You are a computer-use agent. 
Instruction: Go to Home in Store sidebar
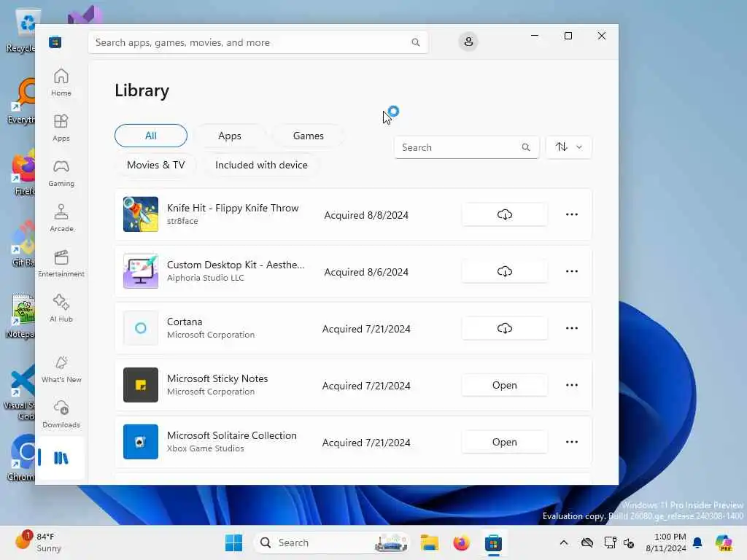coord(61,82)
